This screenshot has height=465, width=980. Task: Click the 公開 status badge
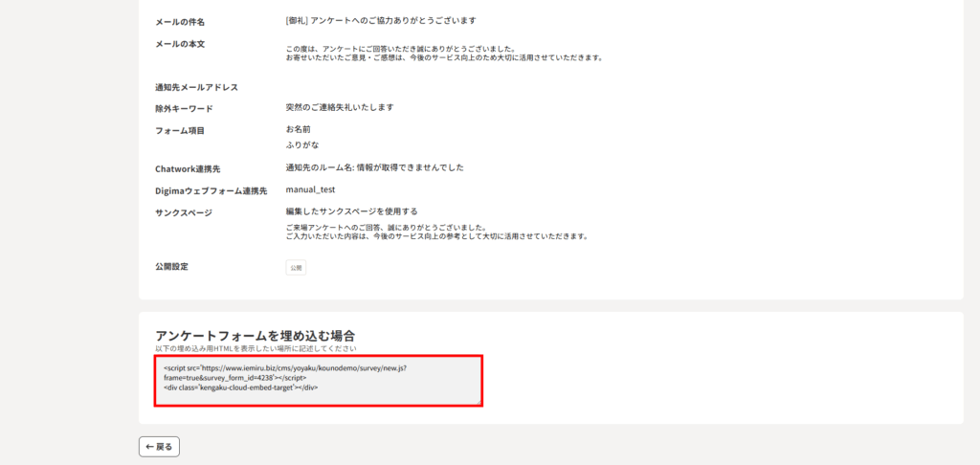coord(296,268)
